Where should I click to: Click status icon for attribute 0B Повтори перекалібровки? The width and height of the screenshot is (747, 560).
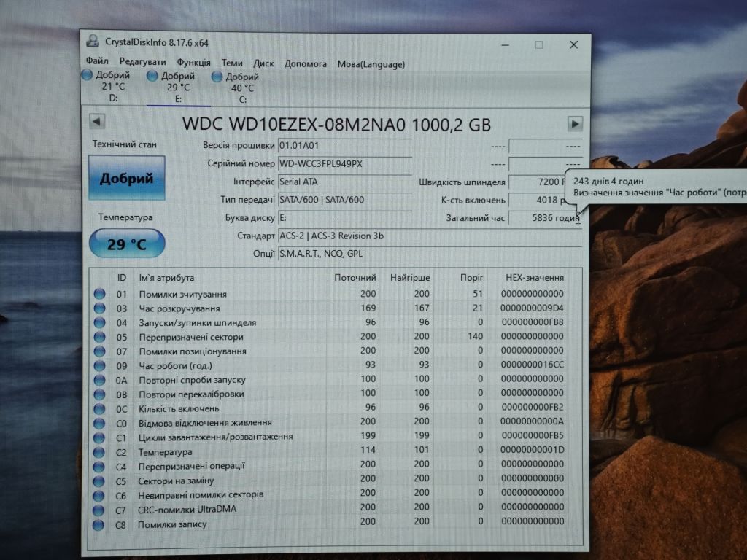coord(99,394)
